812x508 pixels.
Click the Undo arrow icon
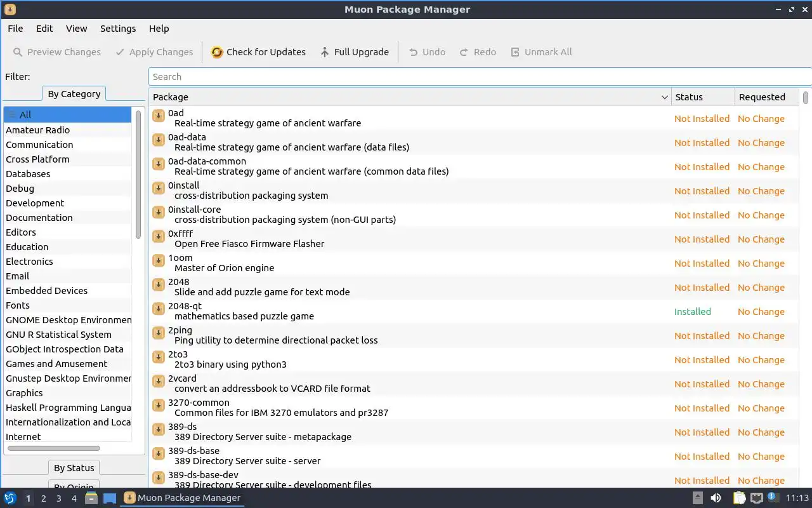point(414,52)
